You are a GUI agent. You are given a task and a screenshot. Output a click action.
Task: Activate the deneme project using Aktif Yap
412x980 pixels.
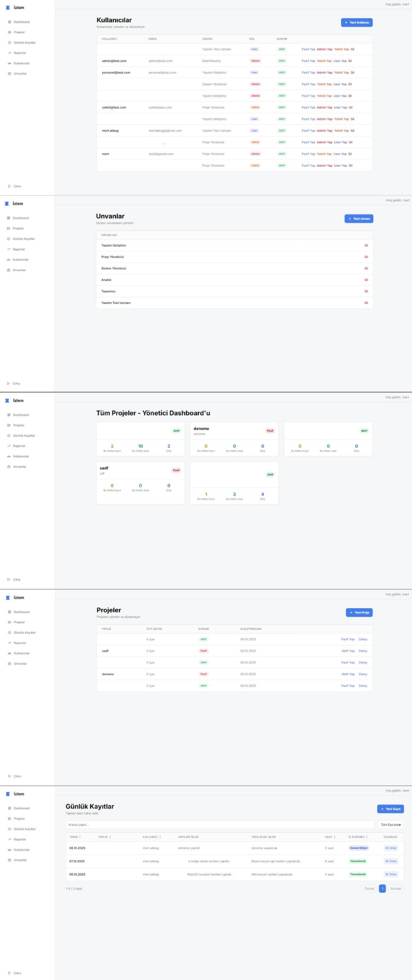[348, 674]
